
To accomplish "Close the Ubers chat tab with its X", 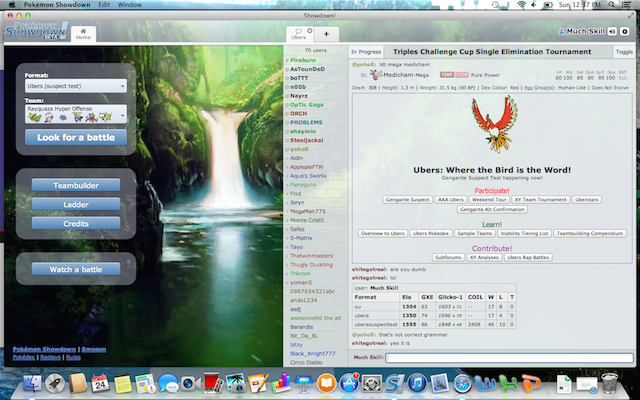I will 309,30.
